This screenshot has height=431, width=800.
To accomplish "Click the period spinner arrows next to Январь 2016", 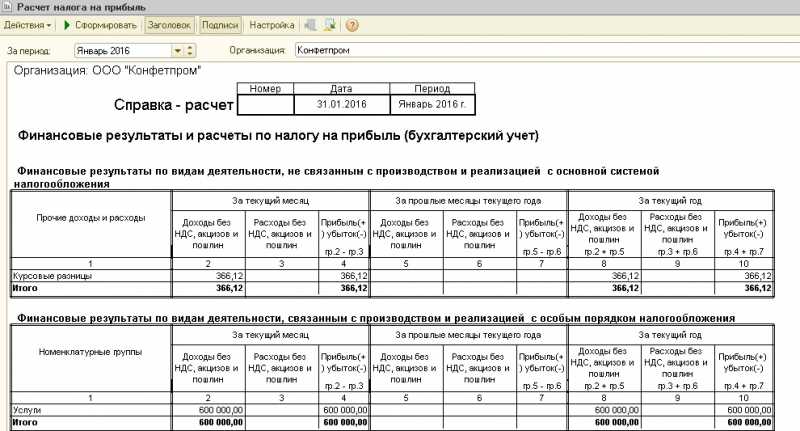I will pyautogui.click(x=190, y=50).
